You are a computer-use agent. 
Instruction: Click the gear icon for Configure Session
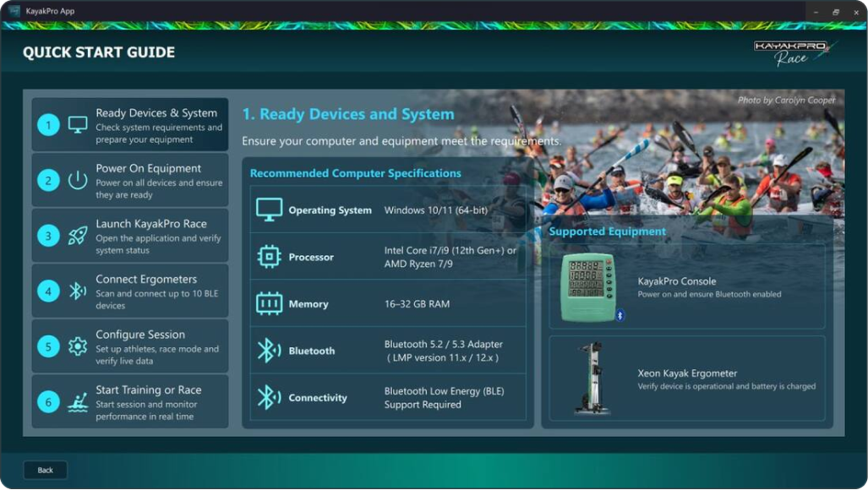(78, 346)
